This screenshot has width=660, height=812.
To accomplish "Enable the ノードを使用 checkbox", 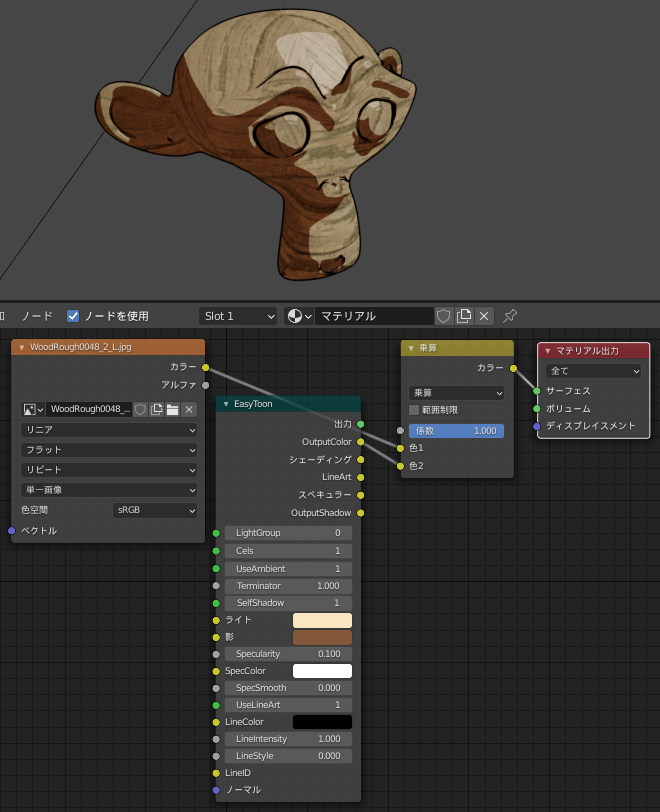I will pyautogui.click(x=73, y=316).
